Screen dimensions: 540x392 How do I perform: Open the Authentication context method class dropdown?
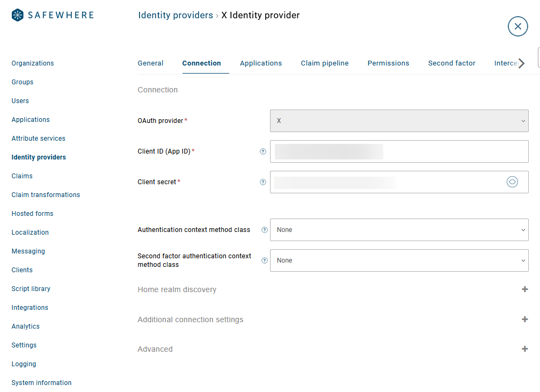point(399,230)
